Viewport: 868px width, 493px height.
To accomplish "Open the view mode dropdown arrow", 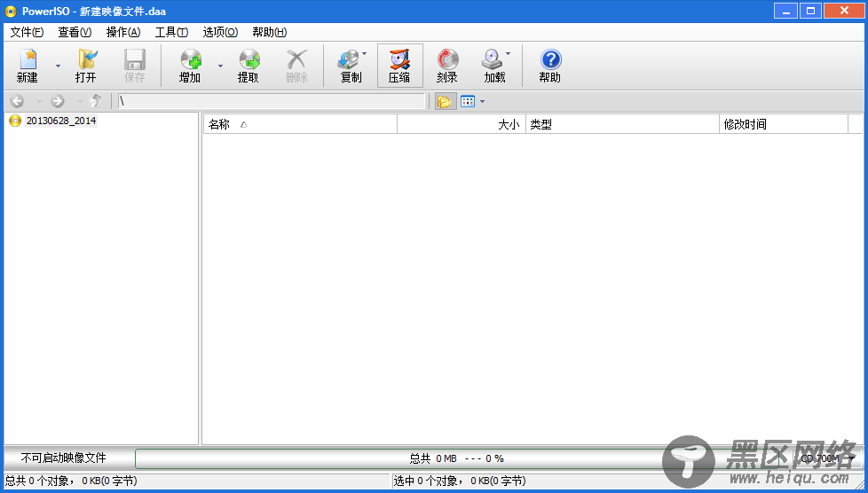I will tap(482, 101).
